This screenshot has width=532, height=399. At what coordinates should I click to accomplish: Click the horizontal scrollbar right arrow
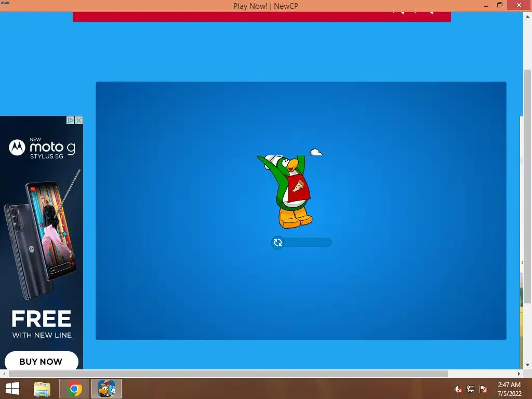[x=519, y=374]
